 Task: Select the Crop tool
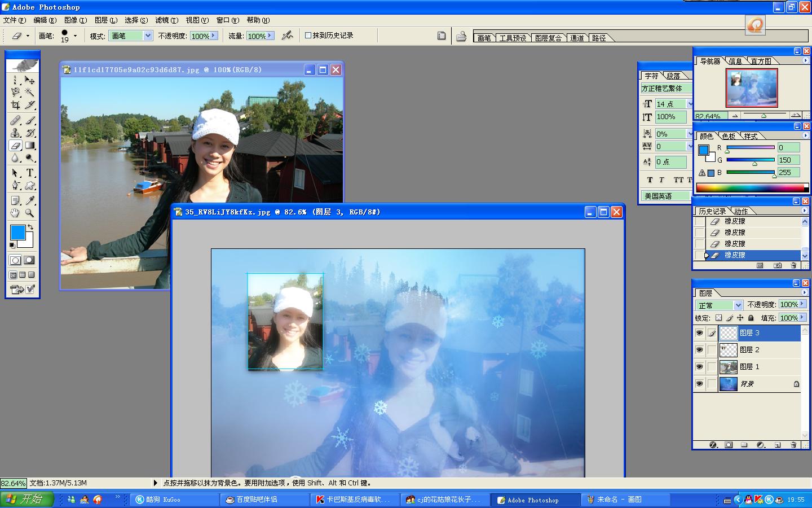tap(15, 105)
